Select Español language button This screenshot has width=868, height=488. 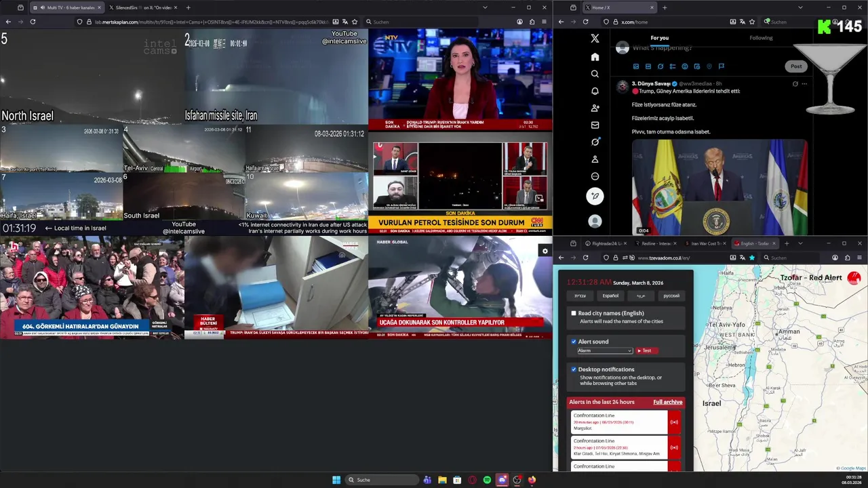tap(610, 296)
